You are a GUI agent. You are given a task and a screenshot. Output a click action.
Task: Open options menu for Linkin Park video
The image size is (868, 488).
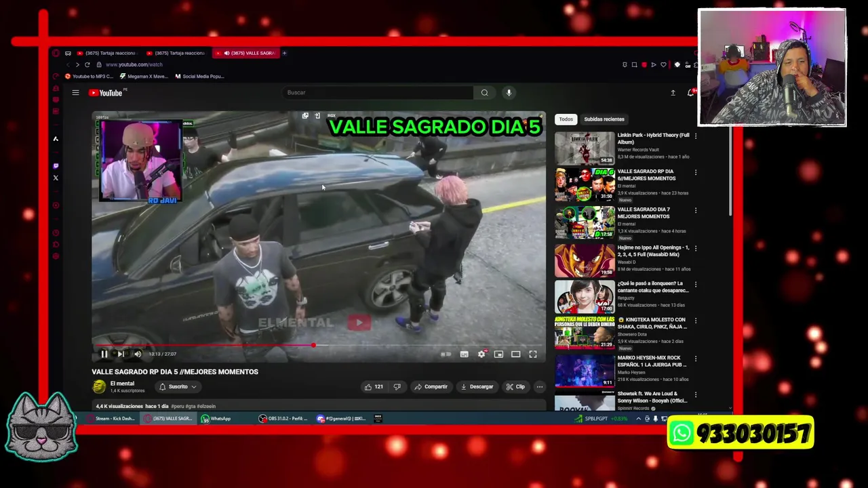[696, 136]
